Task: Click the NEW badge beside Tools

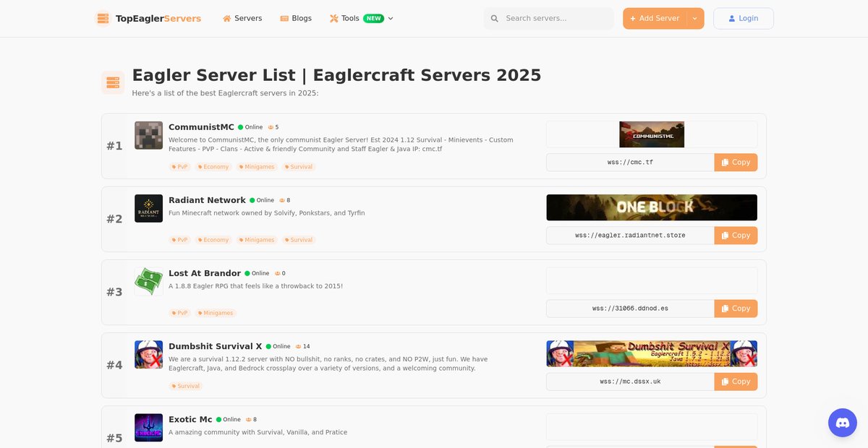Action: pos(373,18)
